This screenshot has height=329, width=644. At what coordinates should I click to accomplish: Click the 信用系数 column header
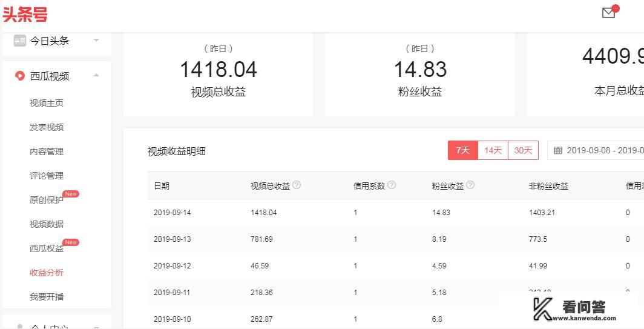369,186
